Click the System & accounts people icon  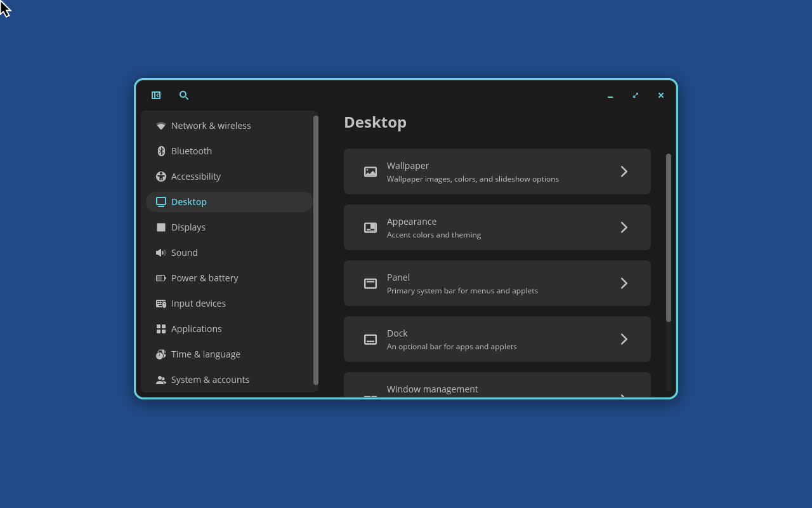coord(161,380)
